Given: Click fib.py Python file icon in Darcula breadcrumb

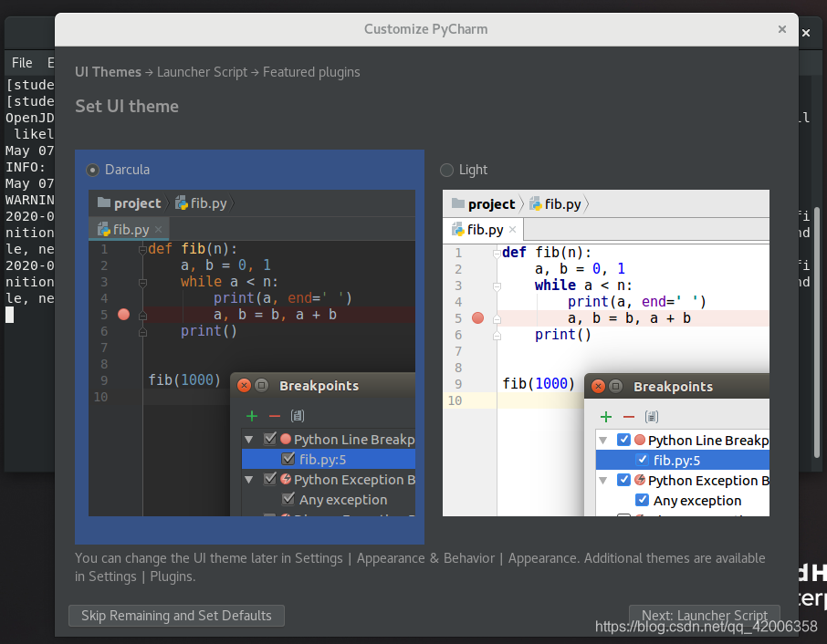Looking at the screenshot, I should (182, 203).
